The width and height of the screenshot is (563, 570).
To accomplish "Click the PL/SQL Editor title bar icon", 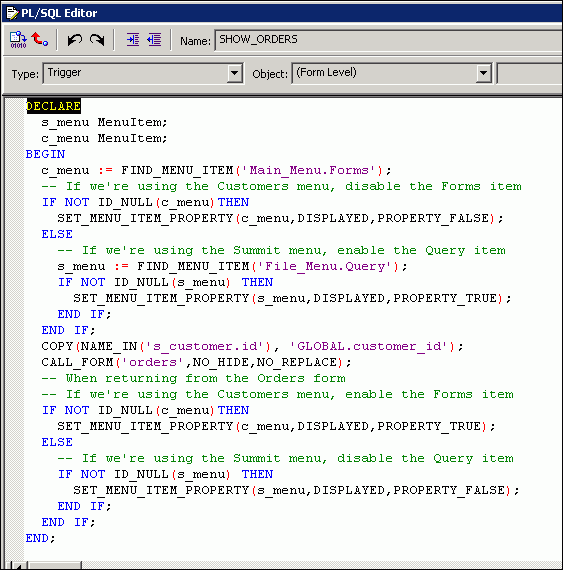I will pos(12,13).
